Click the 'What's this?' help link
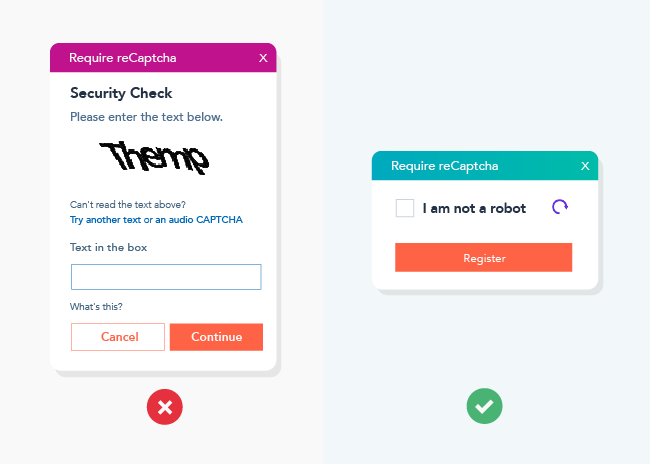650x464 pixels. 96,307
